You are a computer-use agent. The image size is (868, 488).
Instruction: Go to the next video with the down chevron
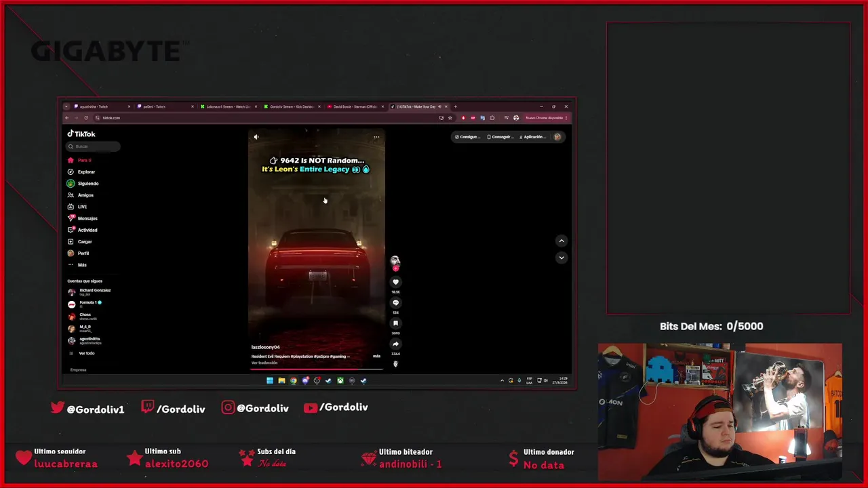point(561,258)
